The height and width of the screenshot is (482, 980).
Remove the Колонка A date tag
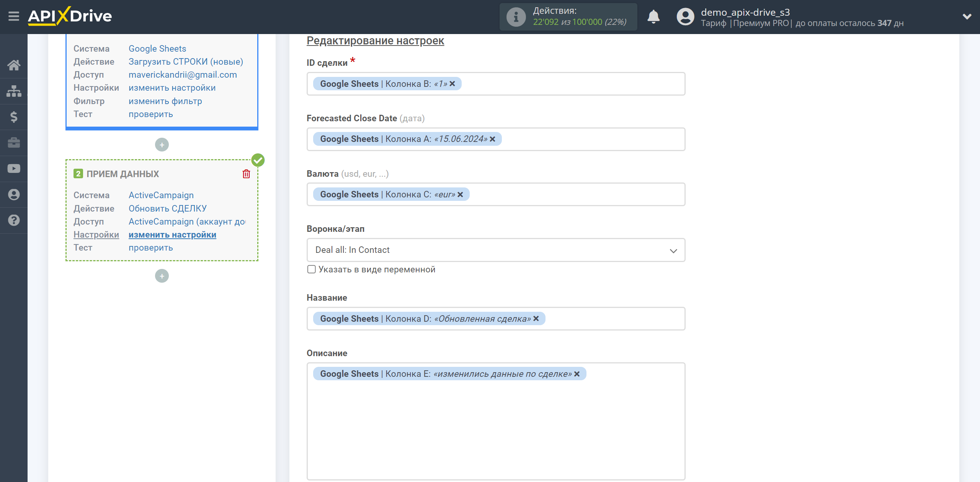click(x=493, y=139)
